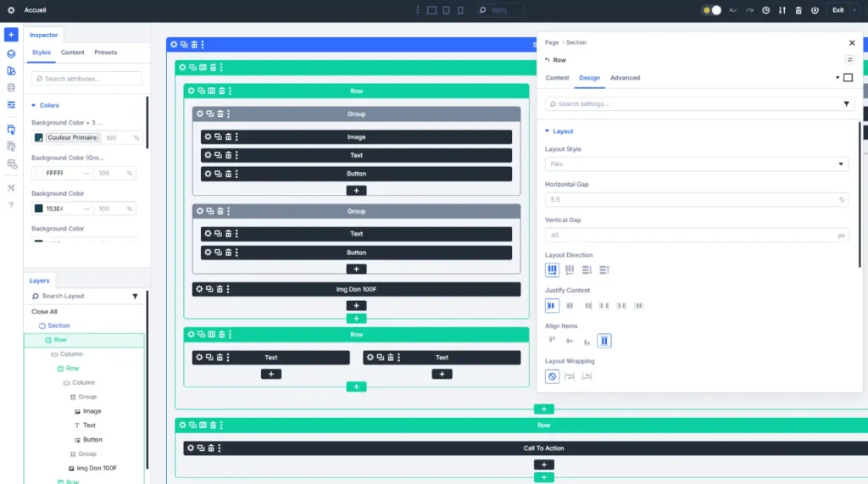Open the tools wrench icon in left sidebar

[x=11, y=188]
